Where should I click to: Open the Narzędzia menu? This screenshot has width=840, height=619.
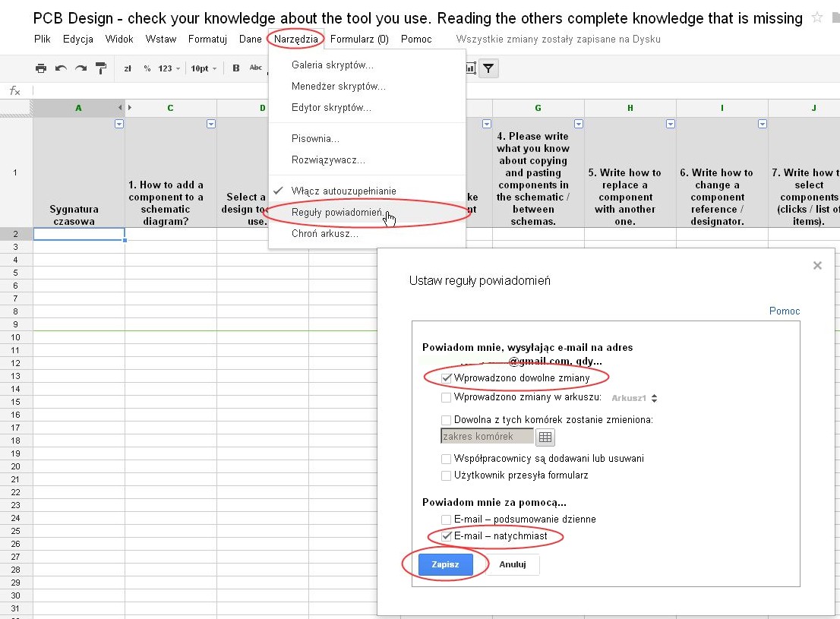[295, 39]
